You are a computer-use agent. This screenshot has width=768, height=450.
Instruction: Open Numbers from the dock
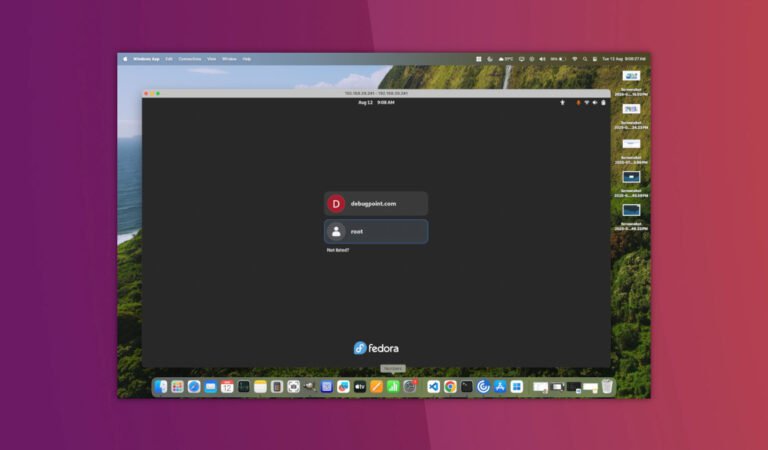pos(393,386)
